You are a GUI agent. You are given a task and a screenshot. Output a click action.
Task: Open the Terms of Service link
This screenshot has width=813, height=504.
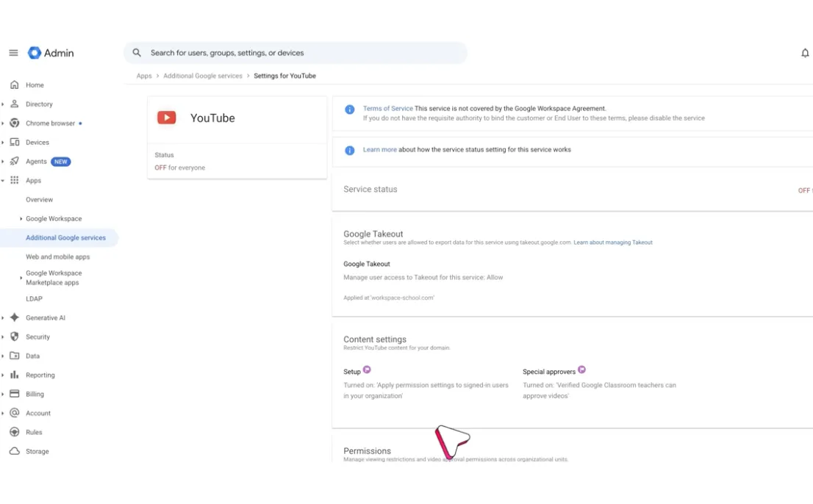pyautogui.click(x=388, y=108)
